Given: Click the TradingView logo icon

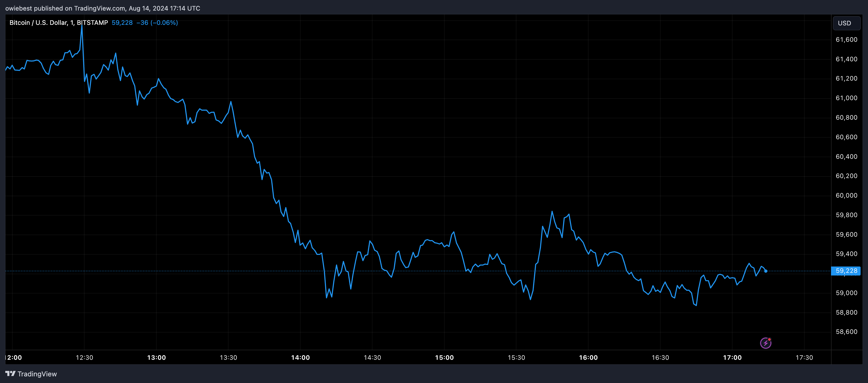Looking at the screenshot, I should click(x=11, y=373).
